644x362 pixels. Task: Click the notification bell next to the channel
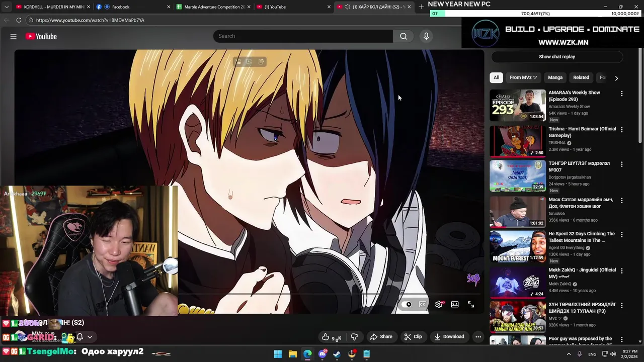pos(79,337)
